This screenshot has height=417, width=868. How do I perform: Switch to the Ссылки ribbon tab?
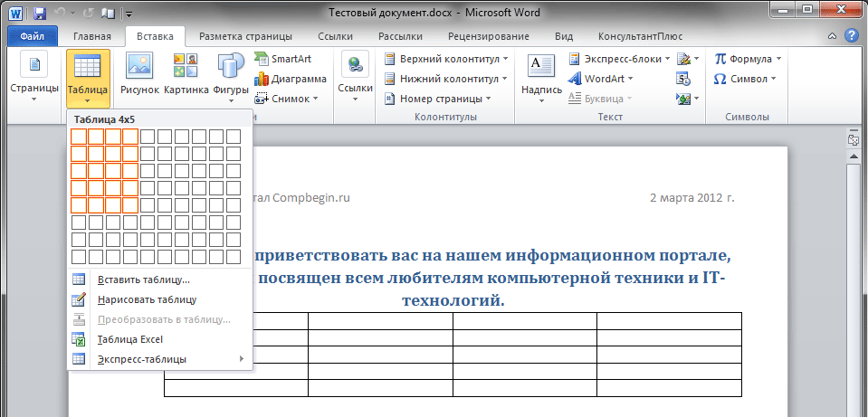pos(336,36)
